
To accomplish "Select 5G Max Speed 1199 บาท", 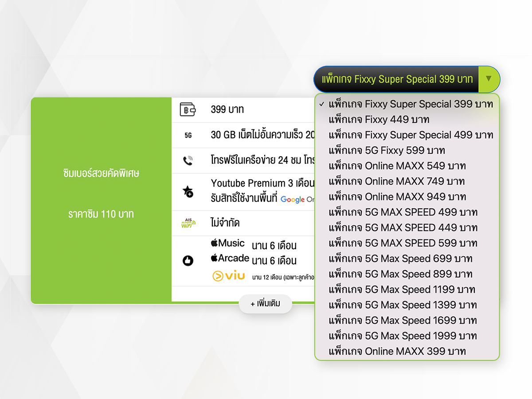I will tap(407, 289).
